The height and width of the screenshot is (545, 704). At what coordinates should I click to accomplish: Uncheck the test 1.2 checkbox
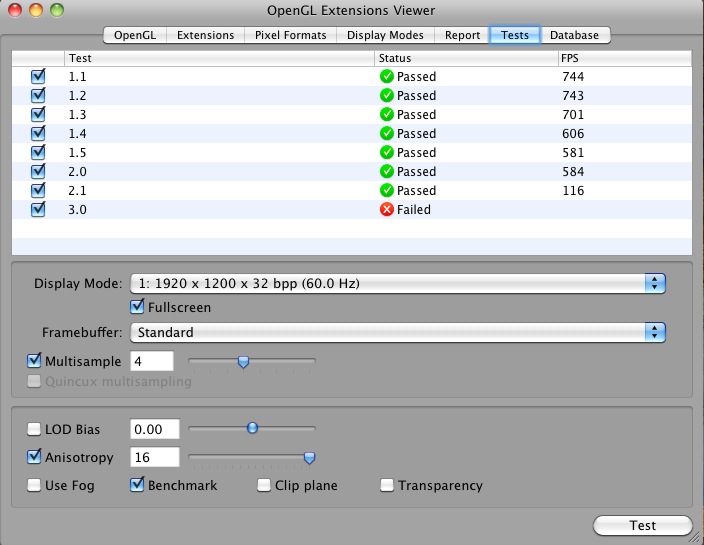(38, 95)
